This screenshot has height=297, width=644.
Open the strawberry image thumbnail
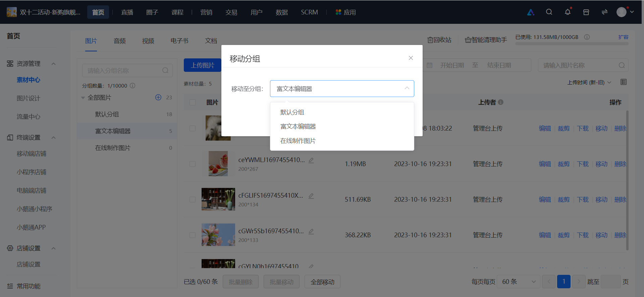[218, 163]
